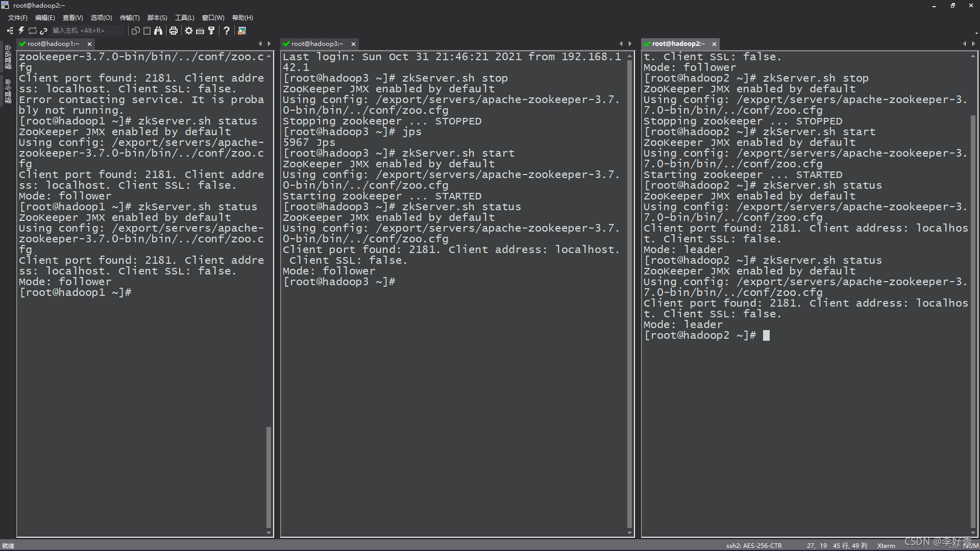Click the Print icon
Screen dimensions: 980x551
[x=174, y=31]
